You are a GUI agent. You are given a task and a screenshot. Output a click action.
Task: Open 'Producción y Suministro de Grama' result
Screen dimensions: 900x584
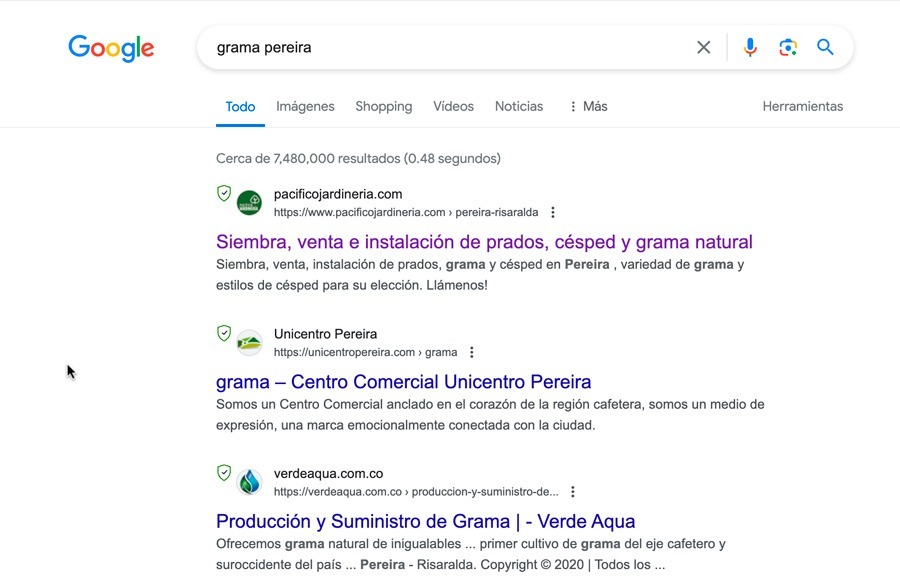[425, 521]
